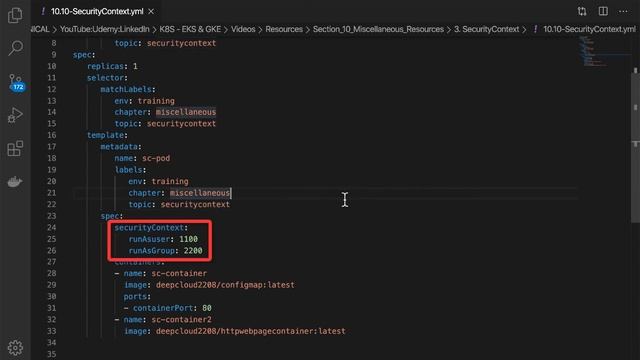Click highlighted 'miscellaneous' on line 14
The height and width of the screenshot is (360, 640).
coord(186,112)
